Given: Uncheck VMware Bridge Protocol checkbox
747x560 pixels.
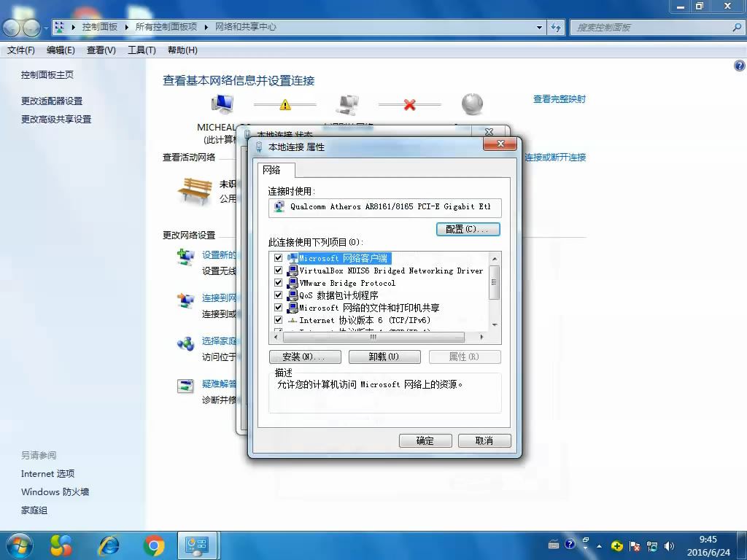Looking at the screenshot, I should point(278,282).
